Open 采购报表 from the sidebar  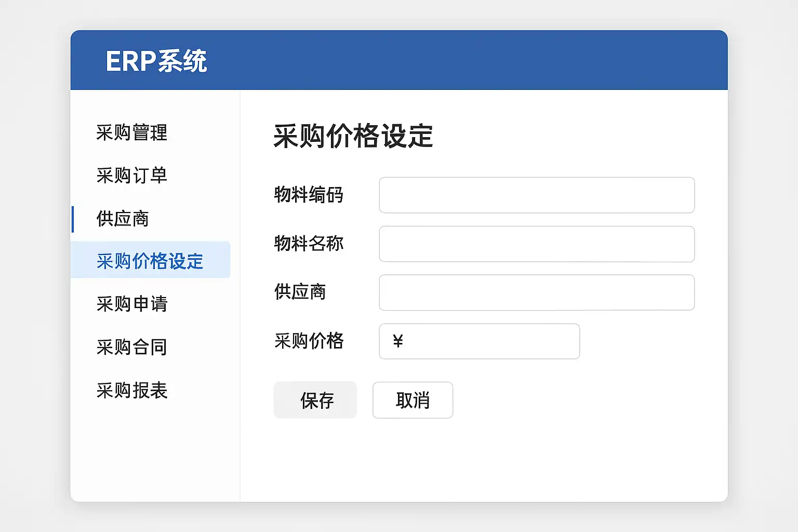(132, 390)
